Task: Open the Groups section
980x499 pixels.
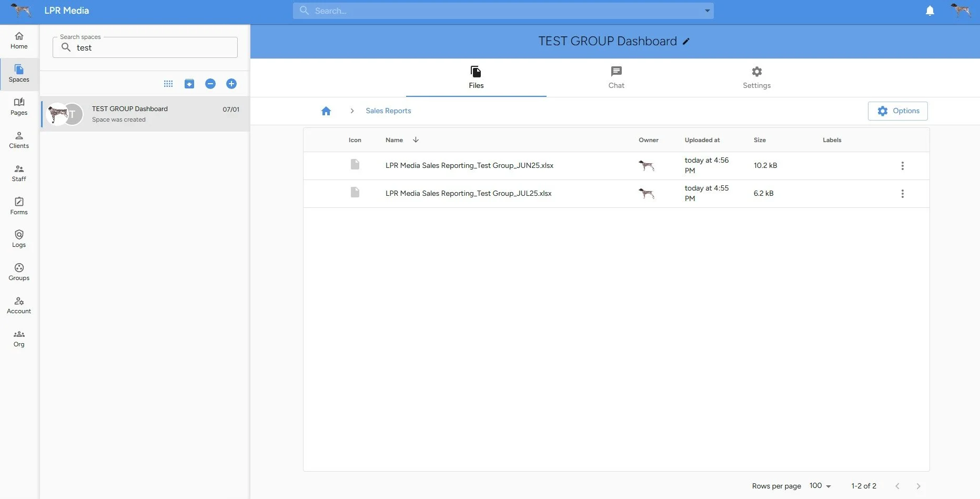Action: pos(19,272)
